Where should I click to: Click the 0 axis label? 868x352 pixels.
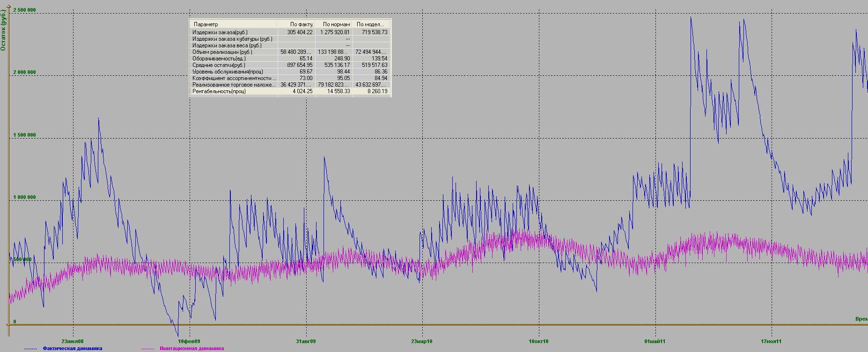(x=15, y=322)
